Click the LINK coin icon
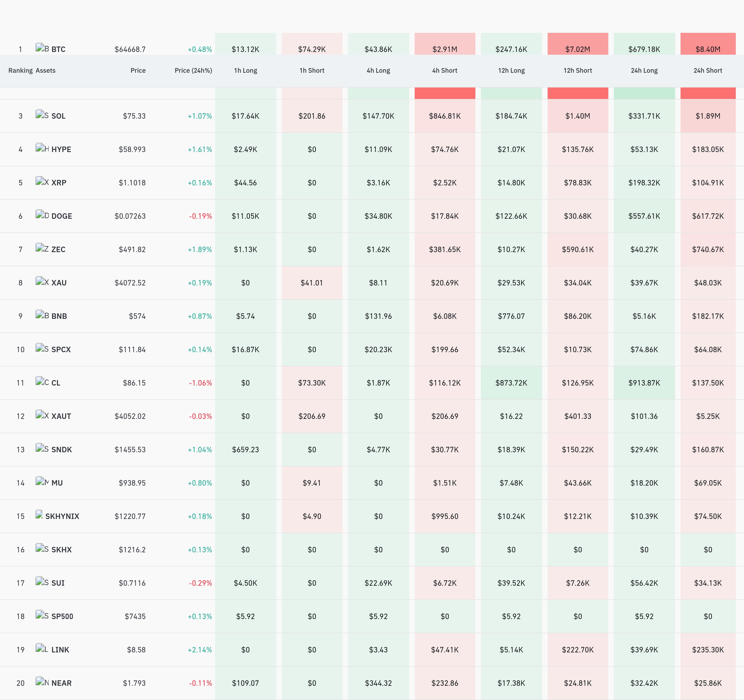 [42, 648]
